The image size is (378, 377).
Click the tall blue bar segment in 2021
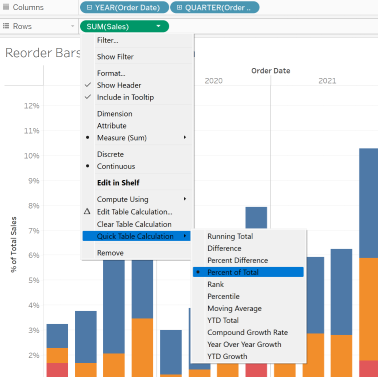[368, 203]
